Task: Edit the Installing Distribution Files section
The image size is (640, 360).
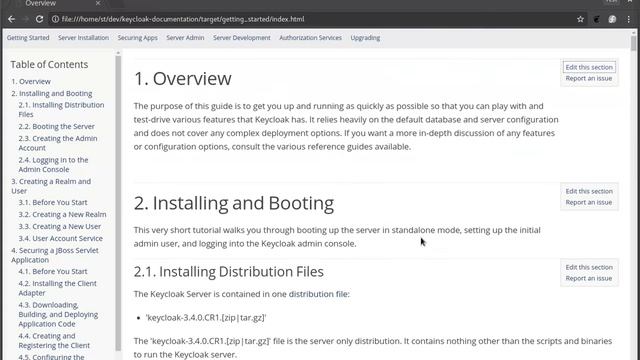Action: 589,267
